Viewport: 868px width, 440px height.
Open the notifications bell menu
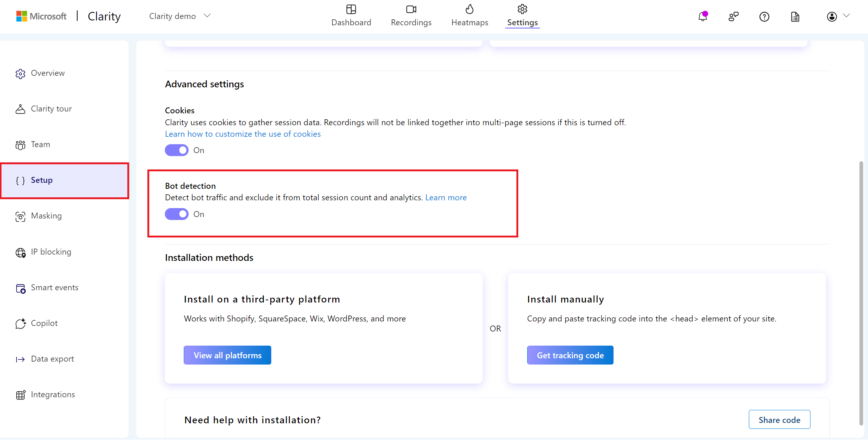coord(702,15)
